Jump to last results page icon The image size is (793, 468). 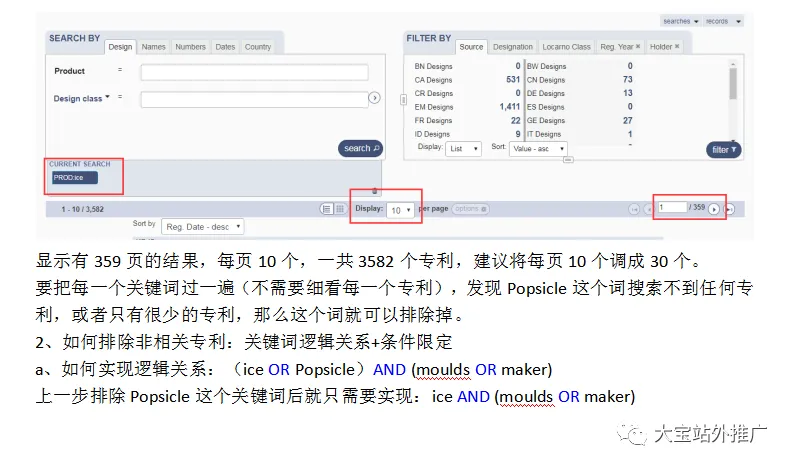click(x=729, y=209)
